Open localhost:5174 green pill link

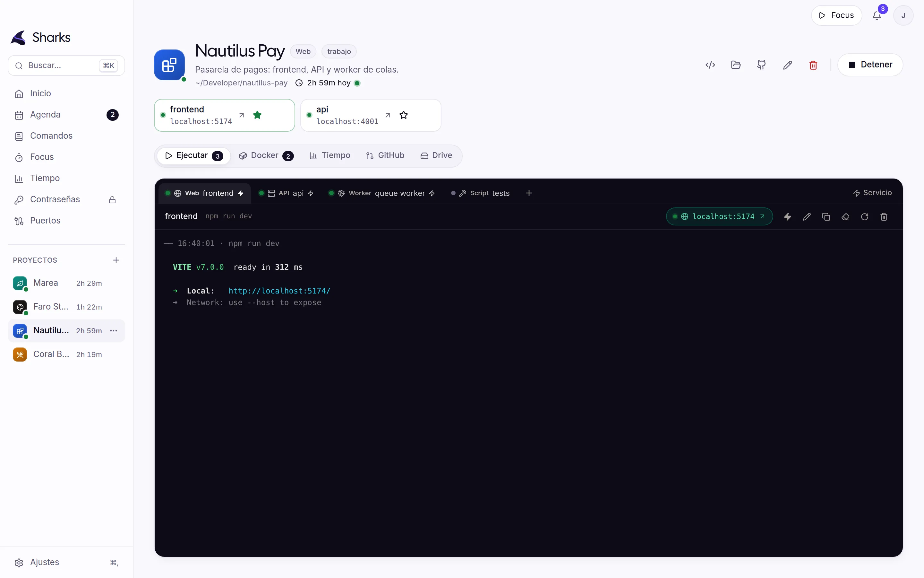(719, 217)
